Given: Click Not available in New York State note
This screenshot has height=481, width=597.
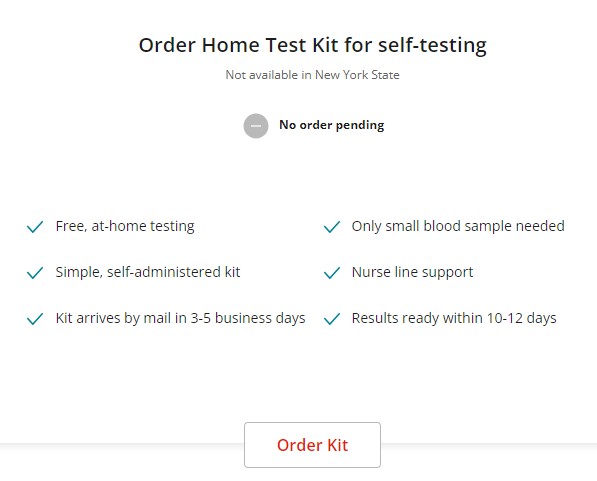Looking at the screenshot, I should pos(313,75).
